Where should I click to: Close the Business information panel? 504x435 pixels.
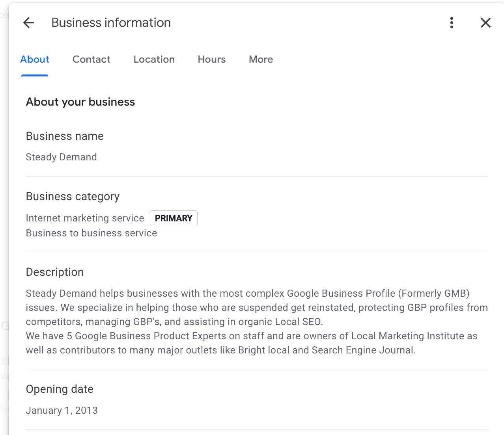(485, 23)
